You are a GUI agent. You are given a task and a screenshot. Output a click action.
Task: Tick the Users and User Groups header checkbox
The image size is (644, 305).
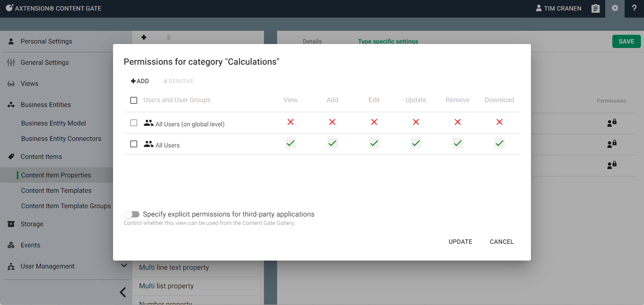[134, 100]
